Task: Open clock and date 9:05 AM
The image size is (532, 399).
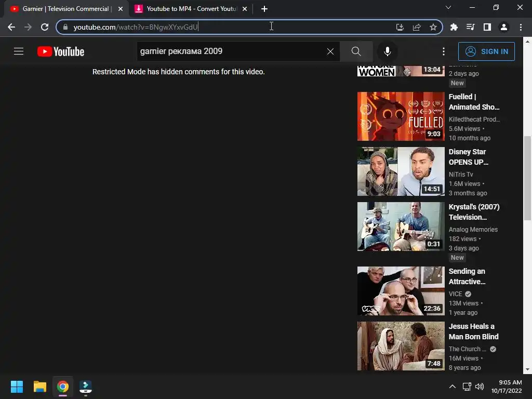Action: (507, 387)
